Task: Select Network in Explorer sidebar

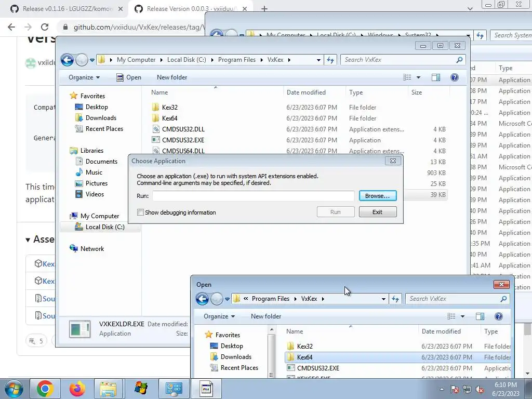Action: [x=92, y=249]
